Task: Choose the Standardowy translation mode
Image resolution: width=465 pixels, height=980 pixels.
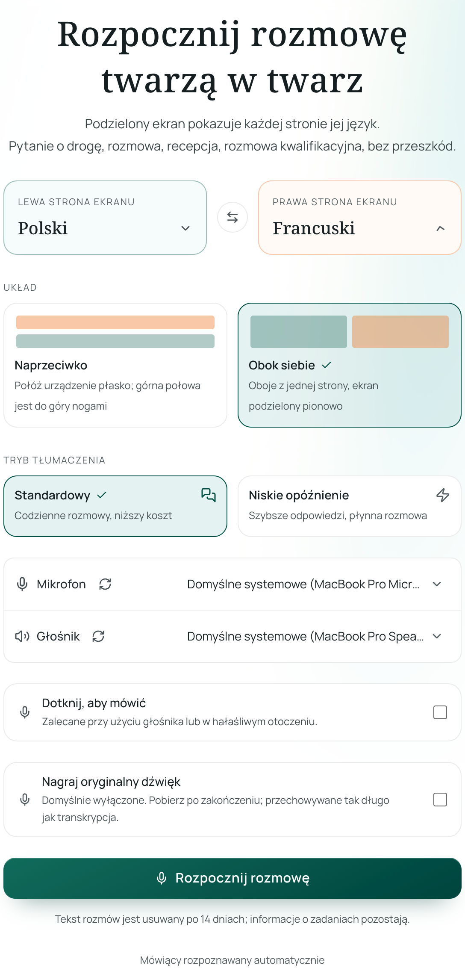Action: click(115, 506)
